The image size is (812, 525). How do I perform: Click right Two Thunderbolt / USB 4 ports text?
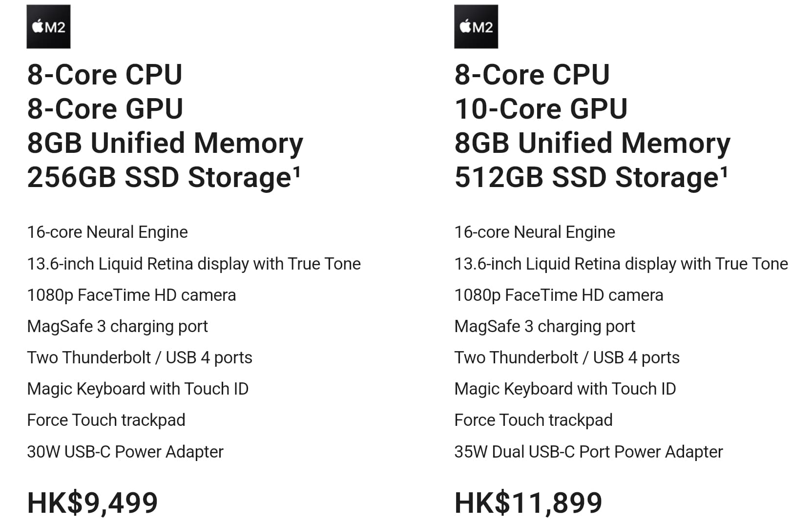pyautogui.click(x=567, y=357)
